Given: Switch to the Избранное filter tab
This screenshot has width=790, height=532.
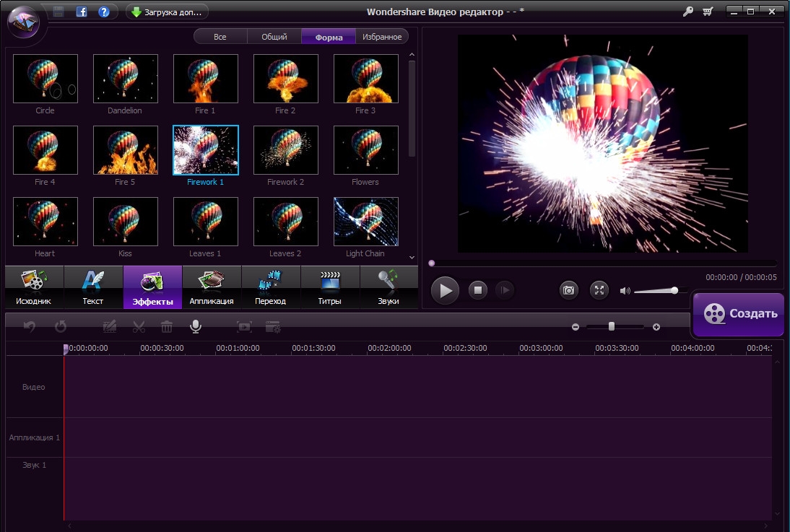Looking at the screenshot, I should [382, 37].
